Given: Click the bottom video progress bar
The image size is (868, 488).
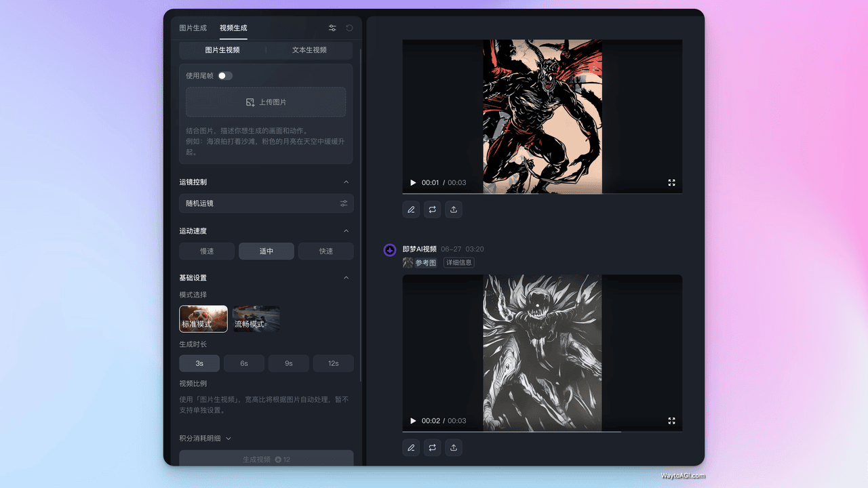Looking at the screenshot, I should (x=542, y=432).
